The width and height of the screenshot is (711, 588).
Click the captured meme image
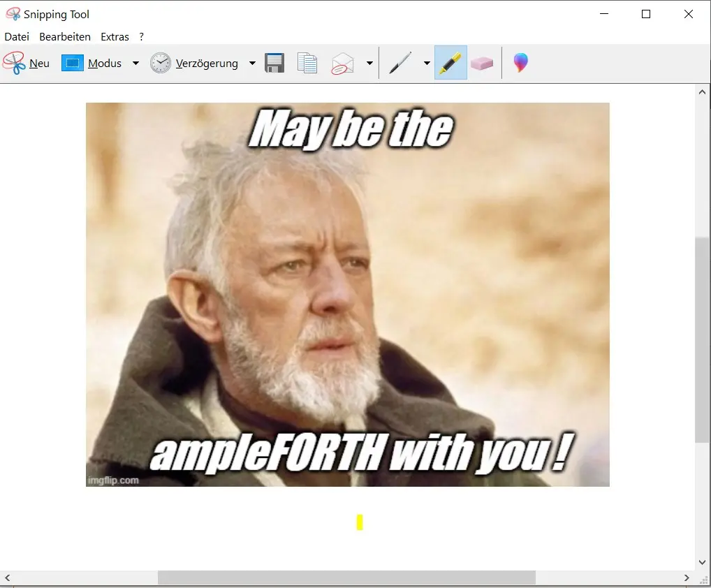tap(348, 295)
